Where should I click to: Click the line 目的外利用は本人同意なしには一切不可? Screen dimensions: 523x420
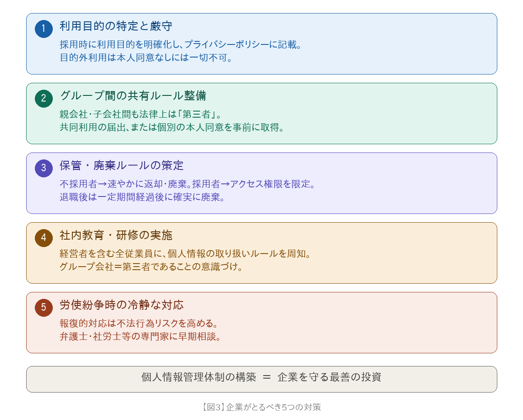tap(146, 58)
